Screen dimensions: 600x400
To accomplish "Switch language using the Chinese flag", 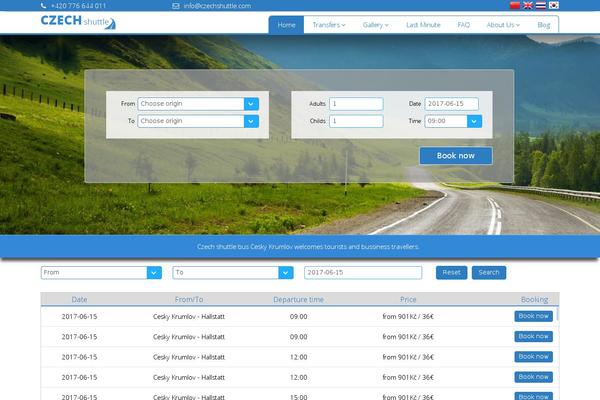I will pos(515,5).
